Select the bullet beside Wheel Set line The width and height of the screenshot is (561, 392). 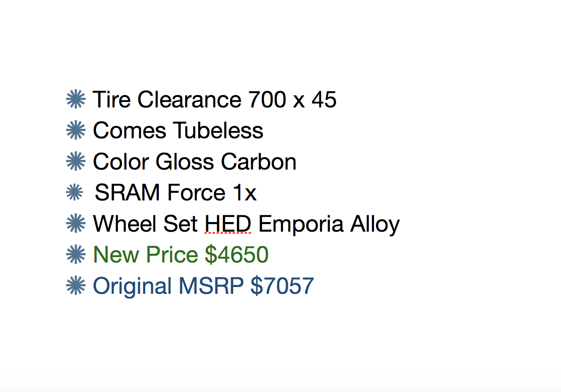tap(76, 223)
